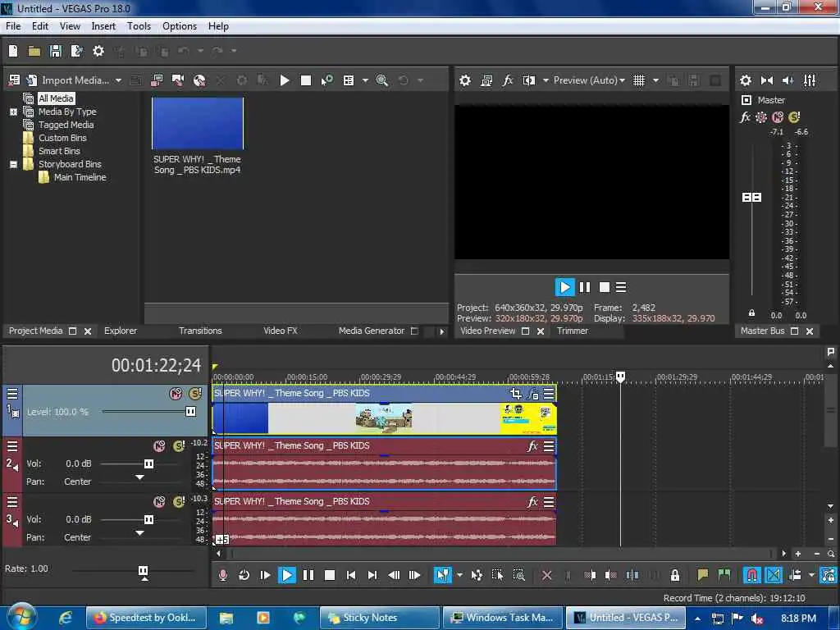Solo audio track 3
This screenshot has width=840, height=630.
click(179, 501)
